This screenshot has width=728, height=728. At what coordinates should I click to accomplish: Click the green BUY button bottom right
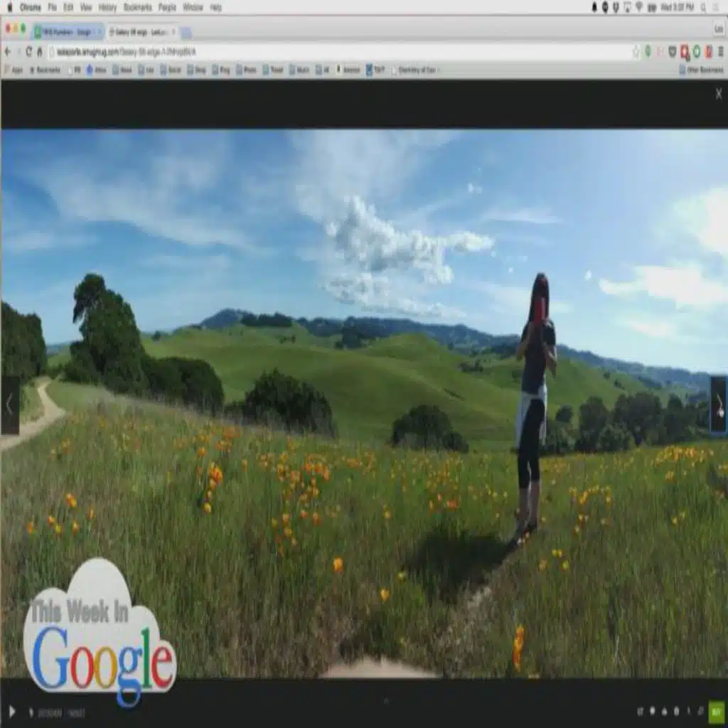point(716,712)
